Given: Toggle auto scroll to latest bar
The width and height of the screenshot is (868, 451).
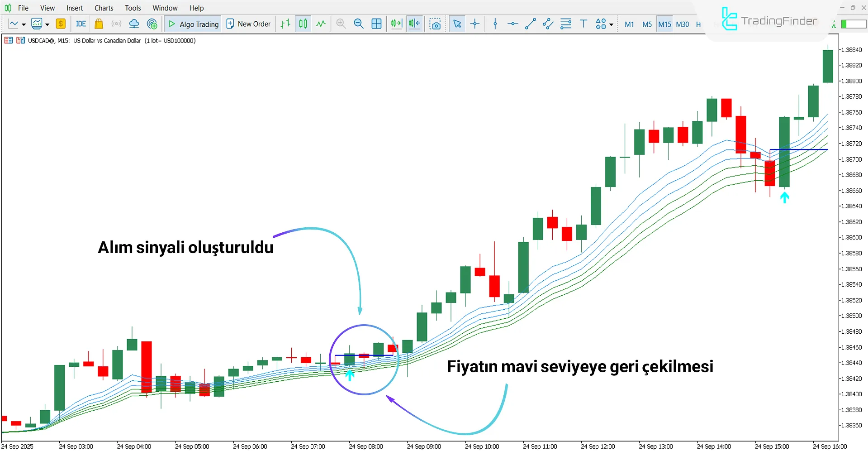Looking at the screenshot, I should coord(396,24).
